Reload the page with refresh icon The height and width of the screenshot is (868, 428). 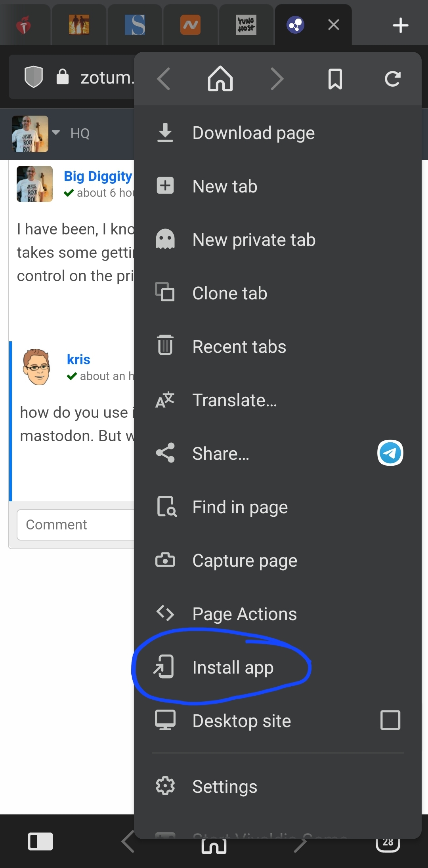click(x=392, y=79)
